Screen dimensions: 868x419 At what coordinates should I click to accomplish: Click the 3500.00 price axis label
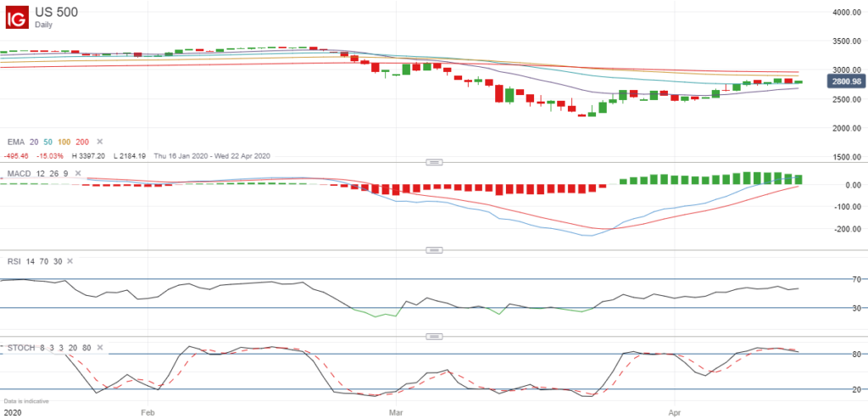[848, 41]
